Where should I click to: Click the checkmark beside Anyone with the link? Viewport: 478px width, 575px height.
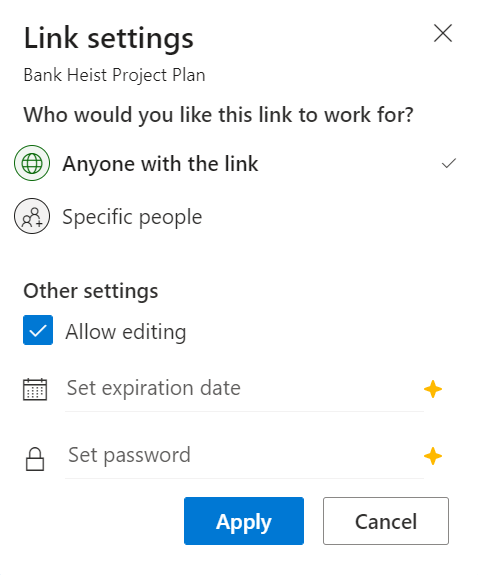tap(449, 163)
